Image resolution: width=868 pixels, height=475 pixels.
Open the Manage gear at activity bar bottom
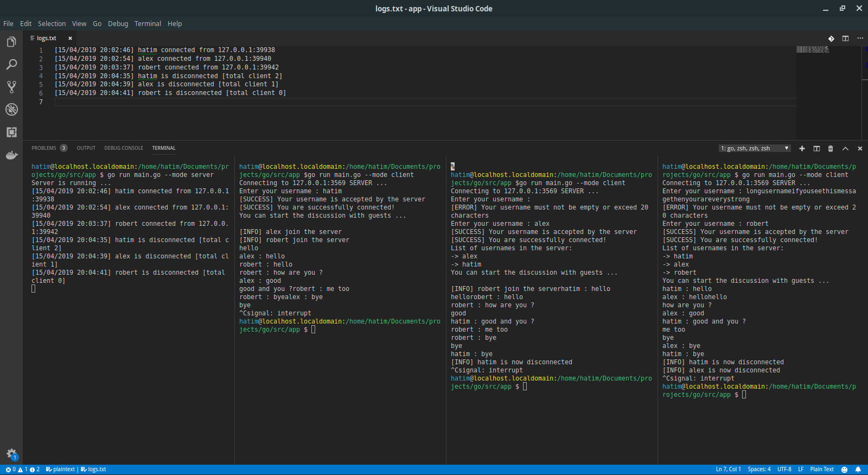(x=11, y=454)
